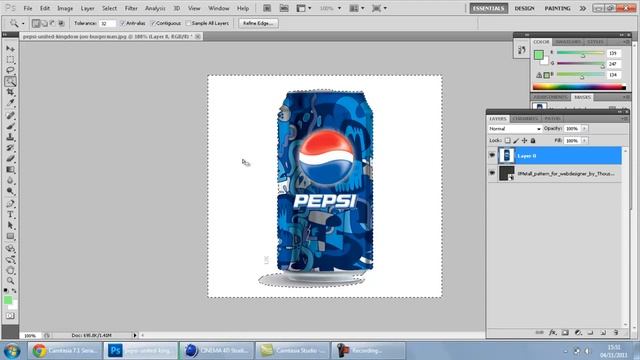
Task: Select the Eraser tool
Action: coord(10,158)
